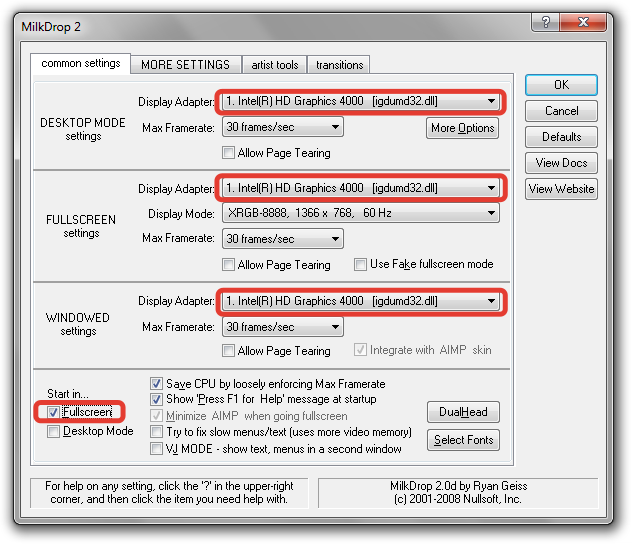Toggle the Desktop Mode startup checkbox
Screen dimensions: 632x544
54,432
